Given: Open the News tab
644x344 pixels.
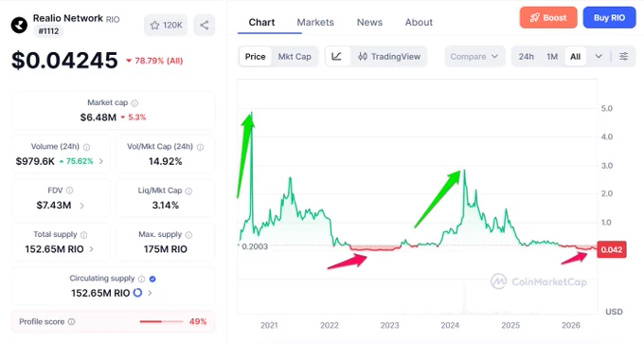Looking at the screenshot, I should (x=369, y=22).
